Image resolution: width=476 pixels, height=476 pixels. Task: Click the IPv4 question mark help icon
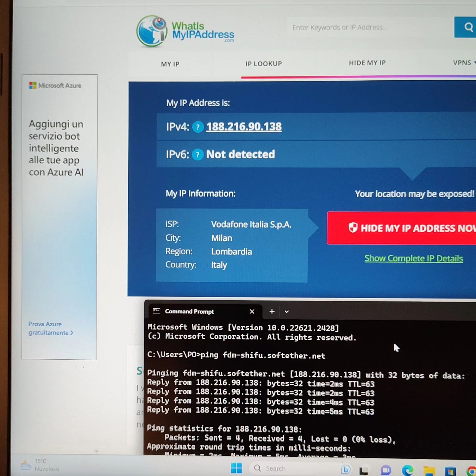[198, 127]
